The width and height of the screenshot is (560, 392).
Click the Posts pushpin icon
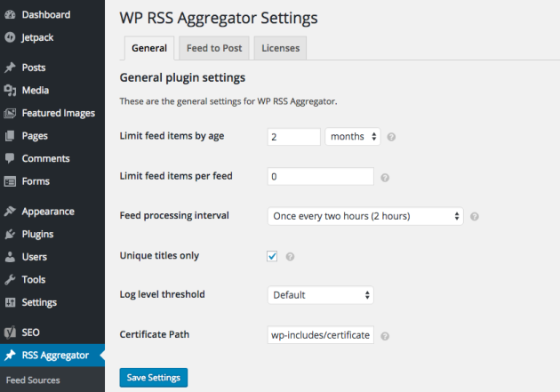coord(10,68)
